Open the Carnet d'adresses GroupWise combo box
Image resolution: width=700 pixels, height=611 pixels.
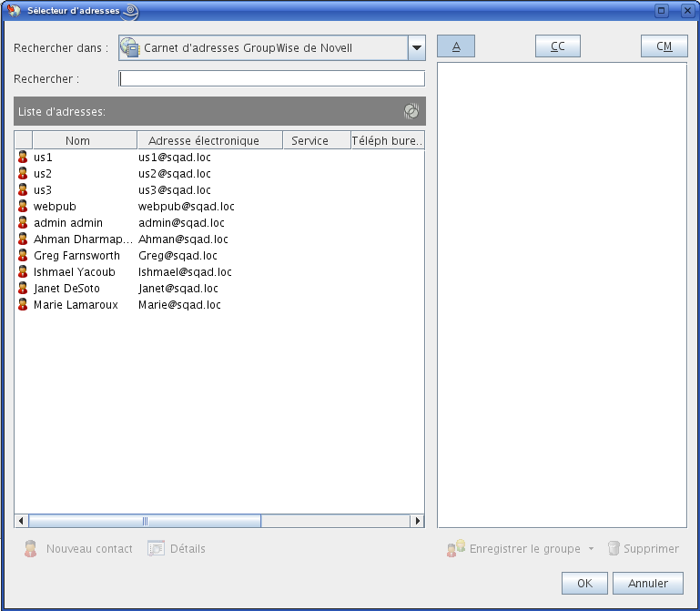coord(272,47)
